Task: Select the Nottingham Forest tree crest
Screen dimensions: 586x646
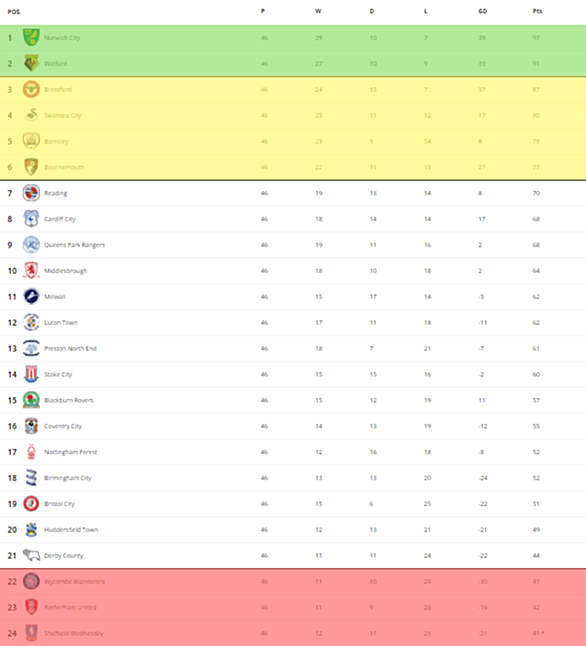Action: click(x=31, y=452)
